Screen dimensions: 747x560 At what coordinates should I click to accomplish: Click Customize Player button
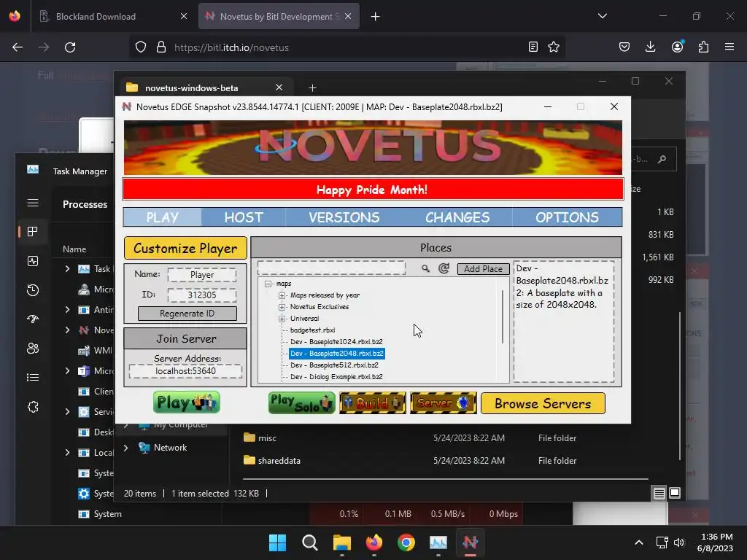(x=185, y=248)
